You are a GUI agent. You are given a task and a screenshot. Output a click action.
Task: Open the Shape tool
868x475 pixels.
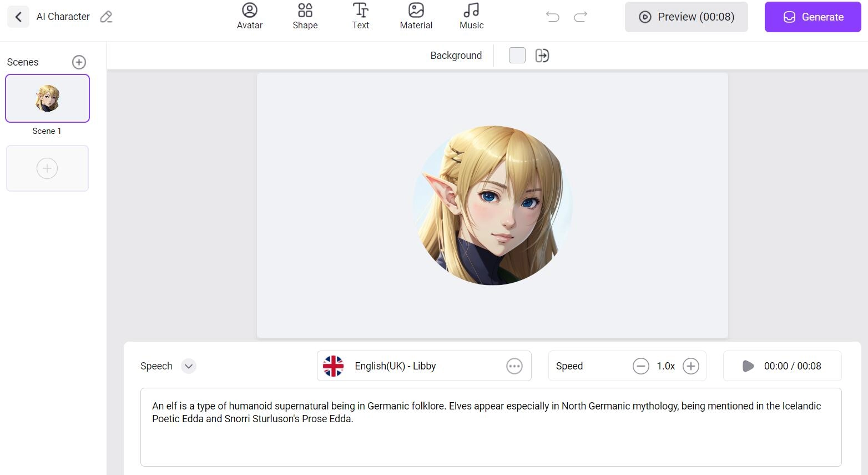coord(305,17)
